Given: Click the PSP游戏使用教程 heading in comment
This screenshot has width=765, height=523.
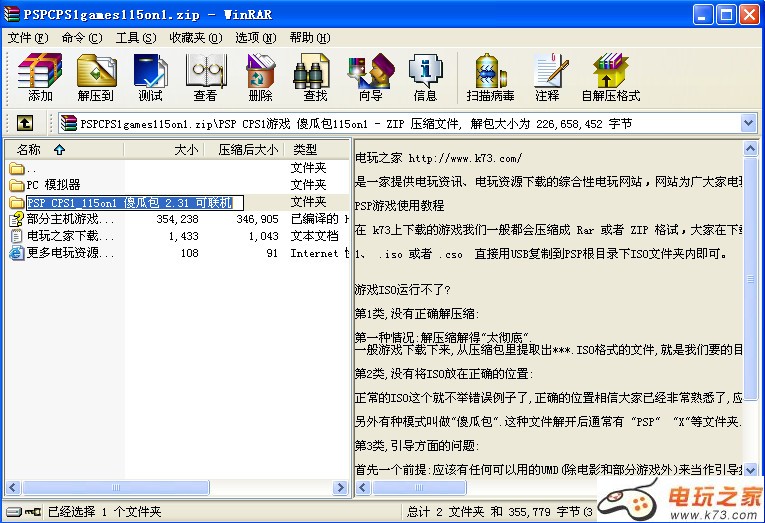Looking at the screenshot, I should [400, 205].
